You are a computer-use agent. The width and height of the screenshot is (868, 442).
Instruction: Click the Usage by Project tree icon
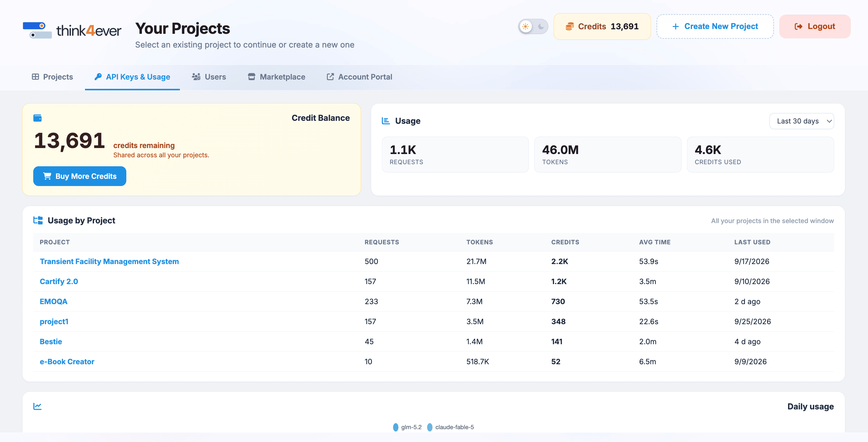point(38,220)
